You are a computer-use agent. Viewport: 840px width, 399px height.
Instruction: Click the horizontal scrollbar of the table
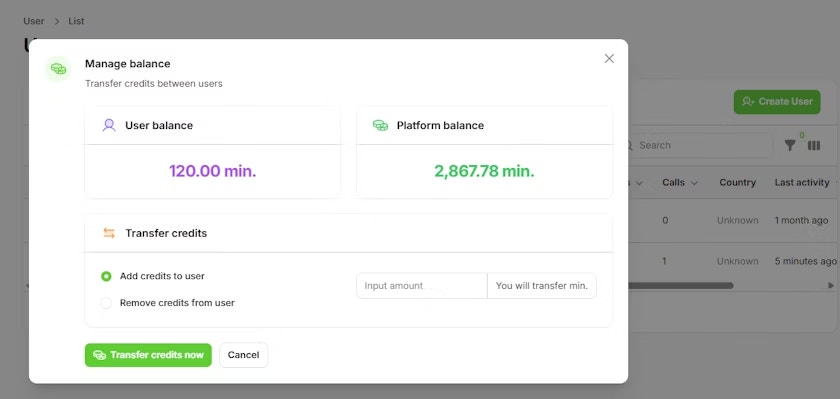pyautogui.click(x=680, y=286)
